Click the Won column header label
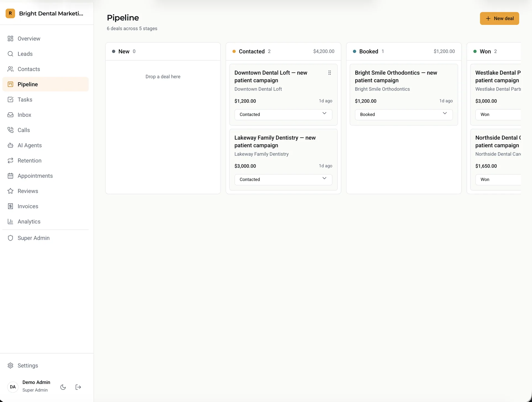532x402 pixels. click(x=485, y=51)
